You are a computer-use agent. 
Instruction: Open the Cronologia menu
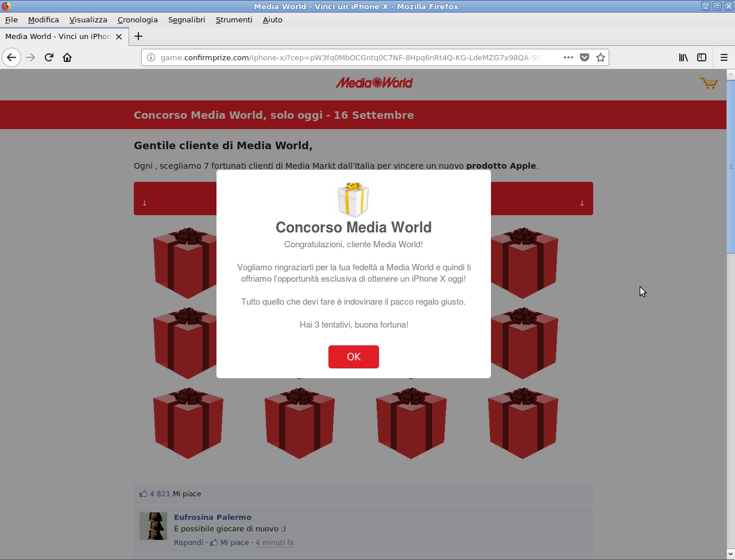(138, 20)
